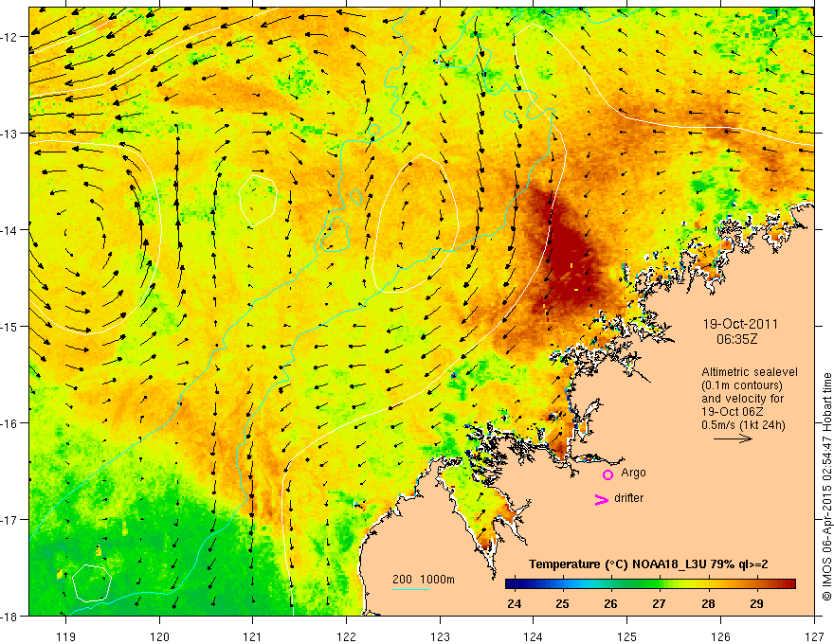Viewport: 834px width, 644px height.
Task: Click the latitude label -12
Action: coord(10,37)
